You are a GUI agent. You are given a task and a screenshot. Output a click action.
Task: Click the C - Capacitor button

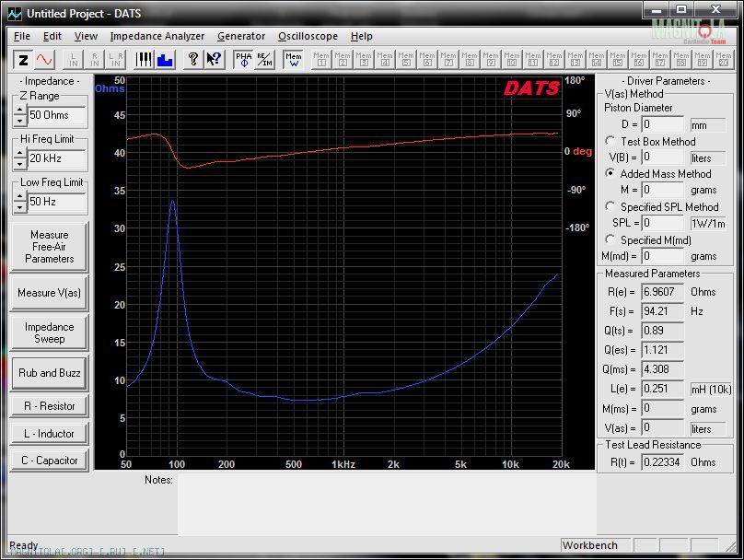tap(50, 461)
